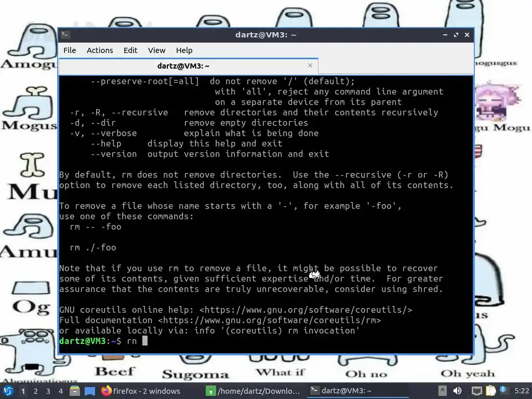Screen dimensions: 532x399
Task: Click the terminal icon in the title bar
Action: tap(65, 34)
